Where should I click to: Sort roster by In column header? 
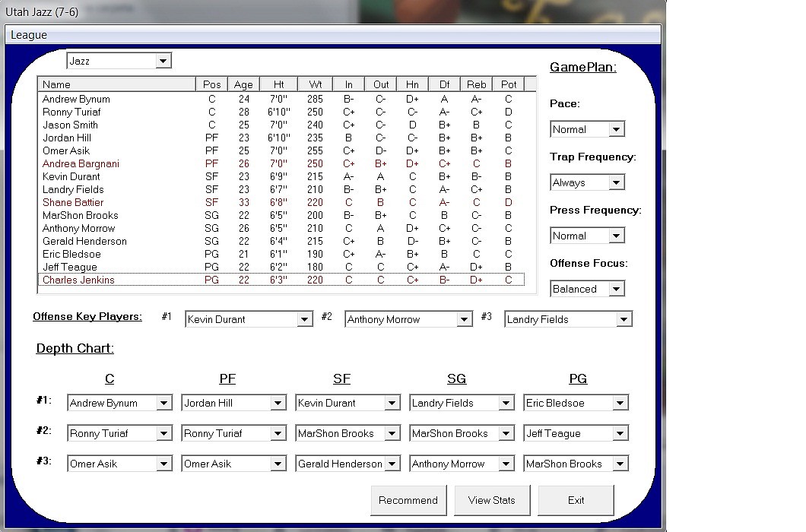tap(348, 84)
